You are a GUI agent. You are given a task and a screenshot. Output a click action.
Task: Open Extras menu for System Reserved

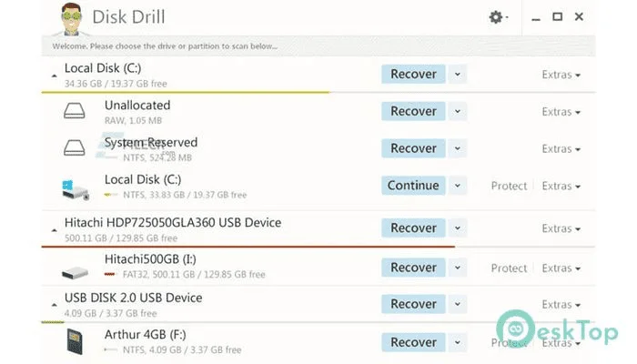tap(561, 149)
